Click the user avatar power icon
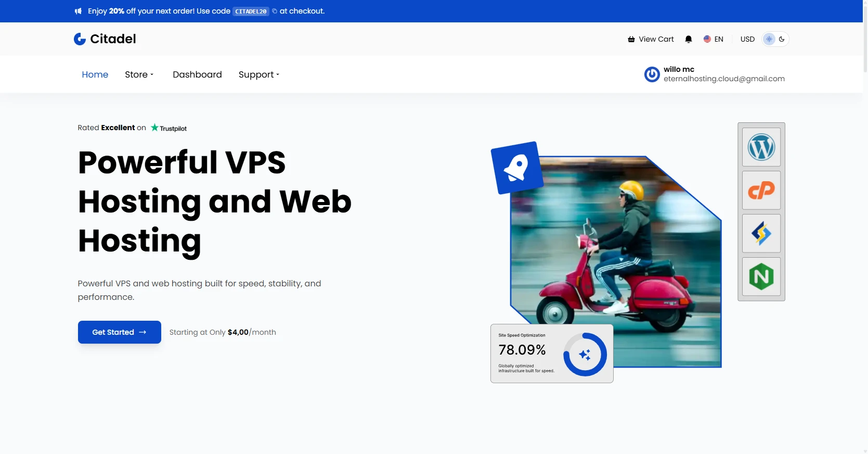 tap(652, 74)
